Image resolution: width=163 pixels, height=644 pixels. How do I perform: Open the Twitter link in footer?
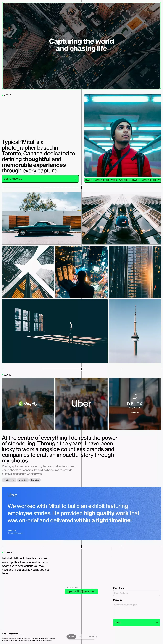coord(5,634)
